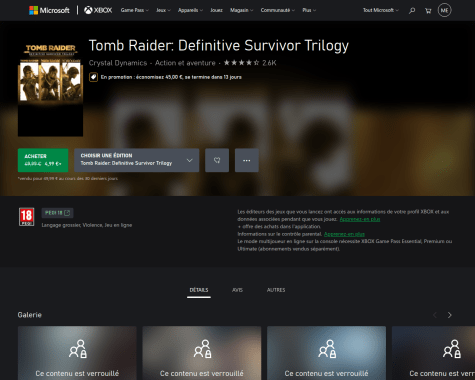Open the PEGI 18 external link label
The width and height of the screenshot is (475, 380).
[57, 213]
